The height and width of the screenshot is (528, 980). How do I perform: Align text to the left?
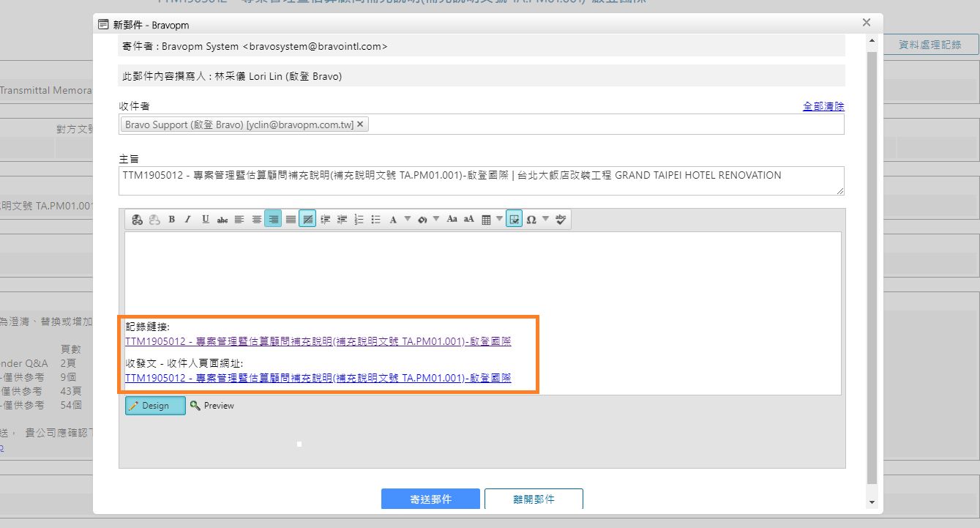239,219
